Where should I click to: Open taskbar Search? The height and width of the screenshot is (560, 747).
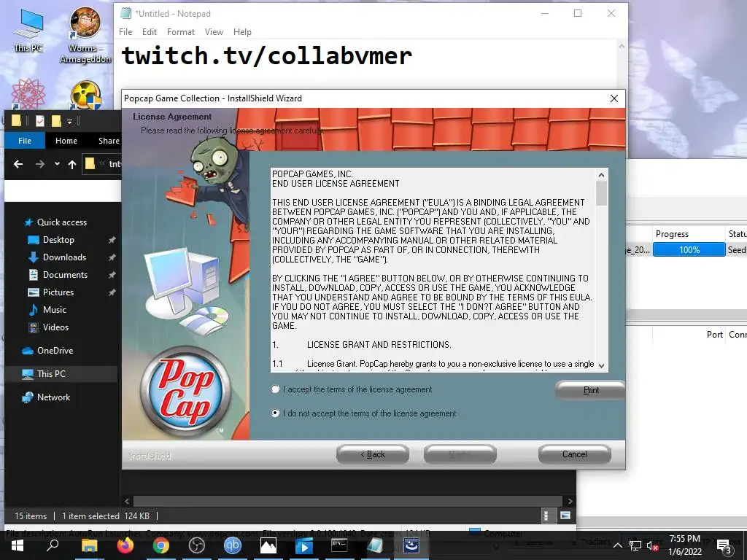coord(53,545)
